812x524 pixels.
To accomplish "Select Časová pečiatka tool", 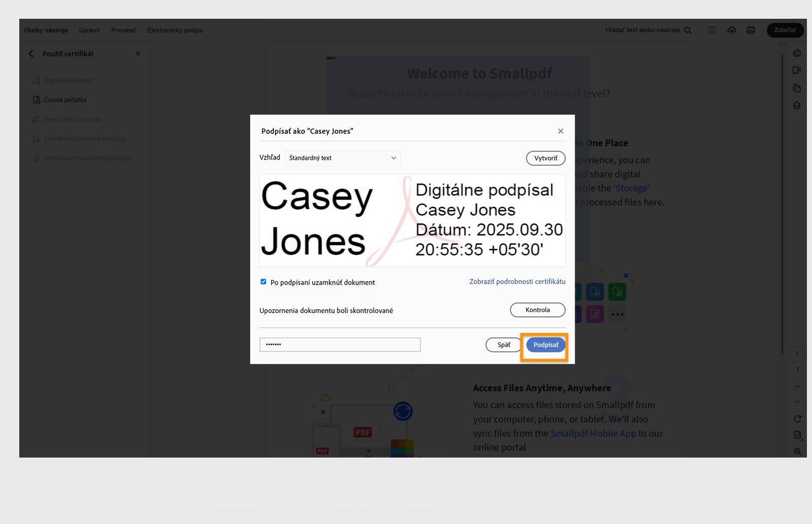I will [x=59, y=100].
